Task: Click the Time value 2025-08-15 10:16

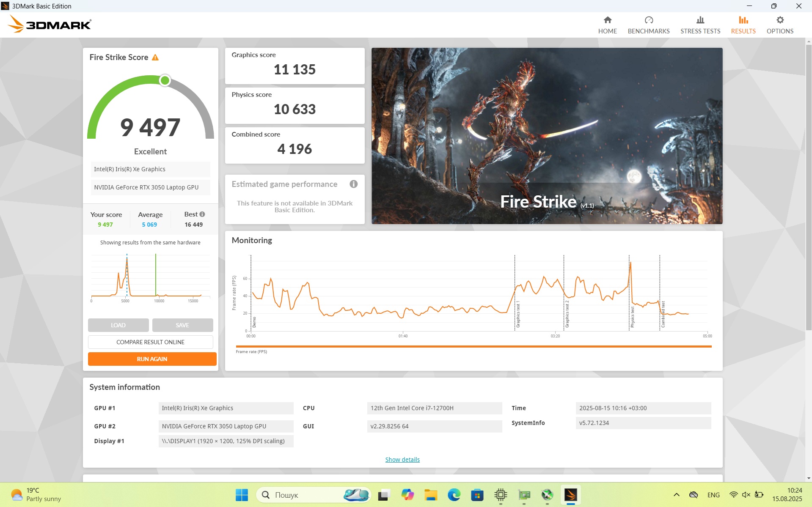Action: [643, 408]
